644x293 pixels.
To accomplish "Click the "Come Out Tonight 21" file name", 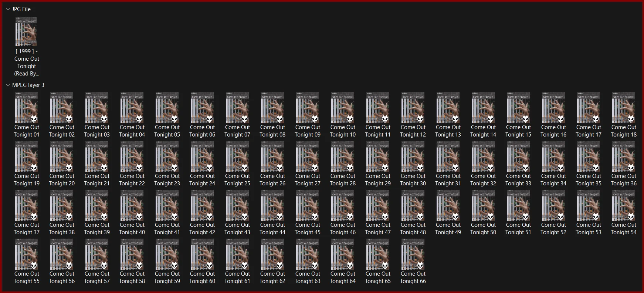I will (x=97, y=180).
